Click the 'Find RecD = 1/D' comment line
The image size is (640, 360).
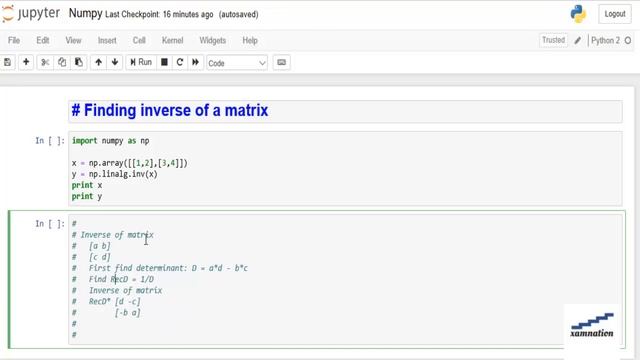click(x=113, y=279)
